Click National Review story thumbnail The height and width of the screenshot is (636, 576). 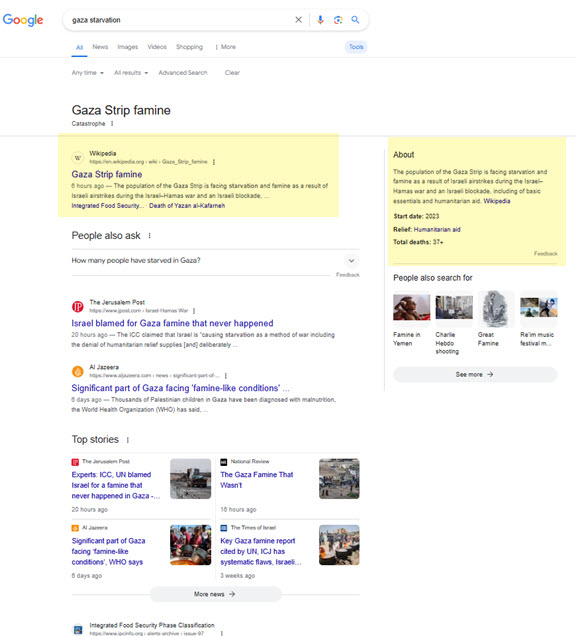pos(339,479)
